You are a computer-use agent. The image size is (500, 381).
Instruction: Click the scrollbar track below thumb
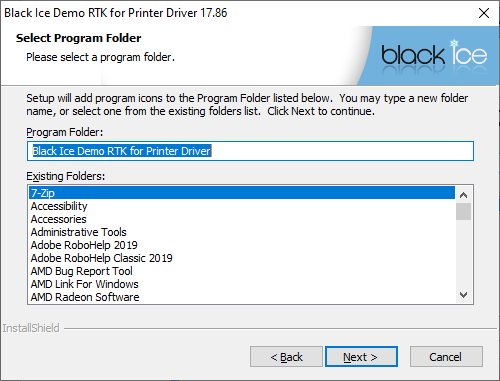463,253
